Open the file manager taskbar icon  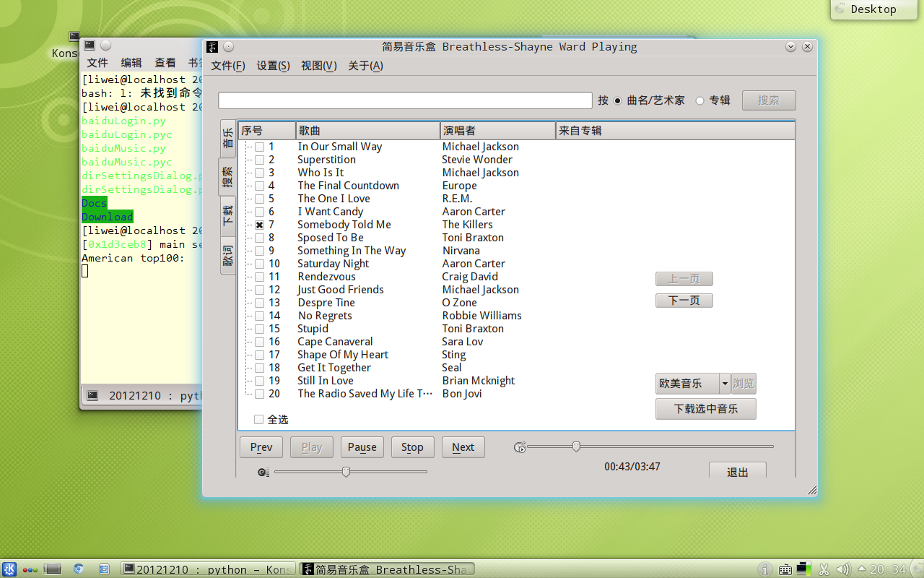point(104,569)
